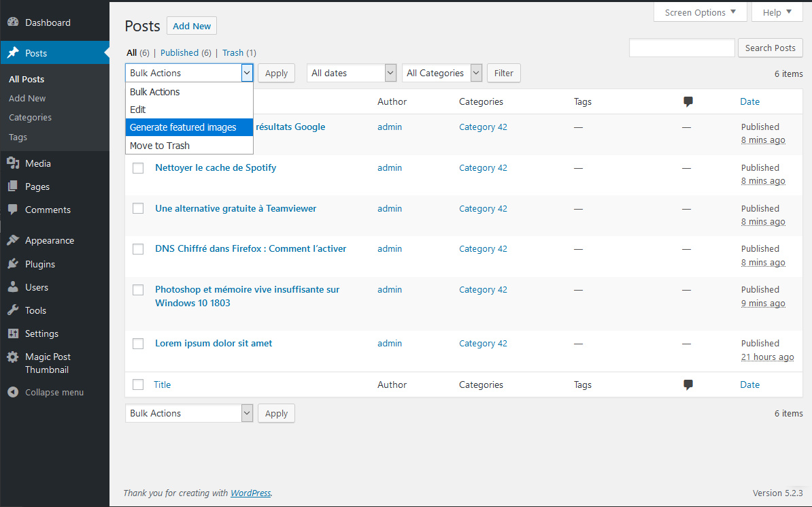
Task: Click the Magic Post Thumbnail gear icon
Action: coord(13,357)
